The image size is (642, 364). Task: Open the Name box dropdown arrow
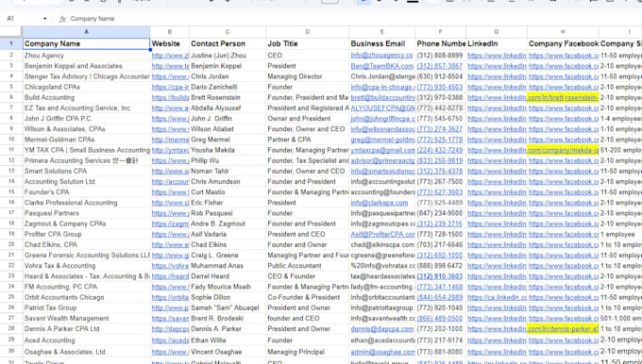[x=44, y=19]
